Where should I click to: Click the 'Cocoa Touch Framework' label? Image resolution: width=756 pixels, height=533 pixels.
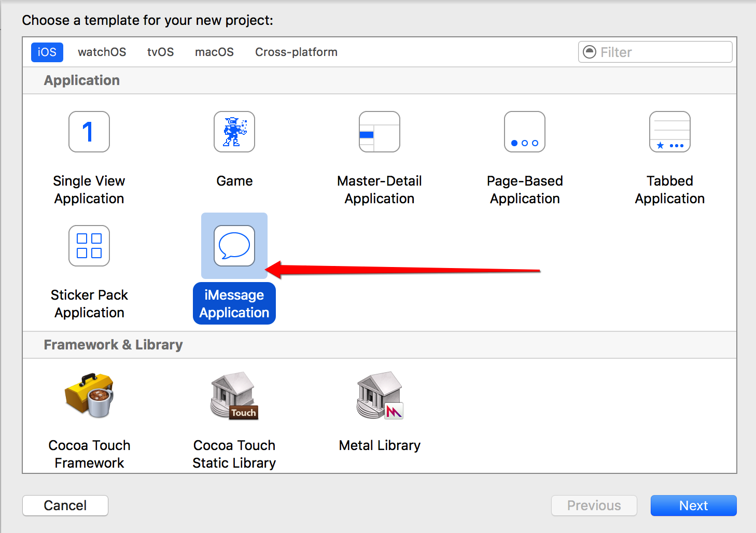coord(89,454)
